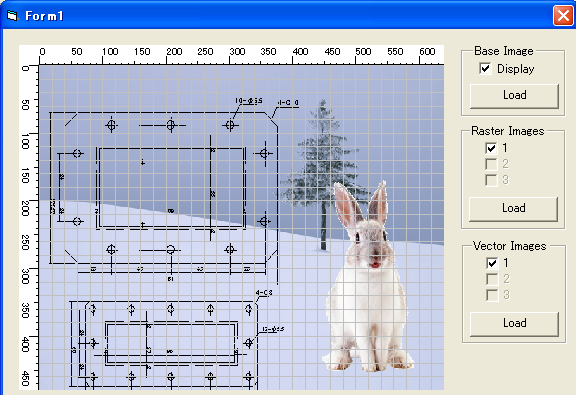This screenshot has height=395, width=576.
Task: Click the 'Vector Images' group label
Action: tap(509, 246)
